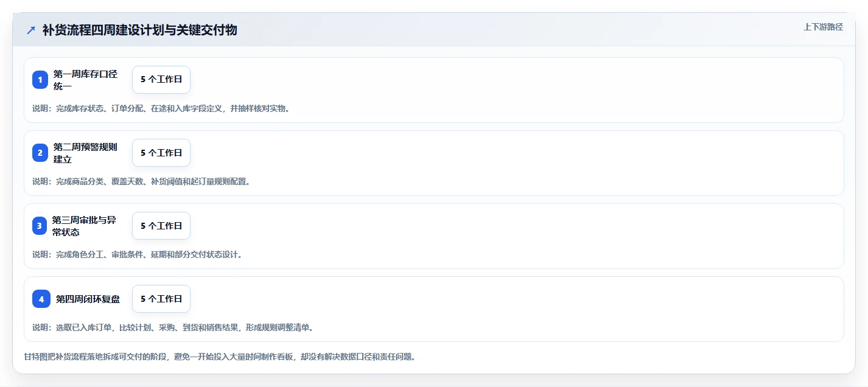868x387 pixels.
Task: Click the 5 个工作日 pill for 第三周审批与异常状态
Action: [x=161, y=226]
